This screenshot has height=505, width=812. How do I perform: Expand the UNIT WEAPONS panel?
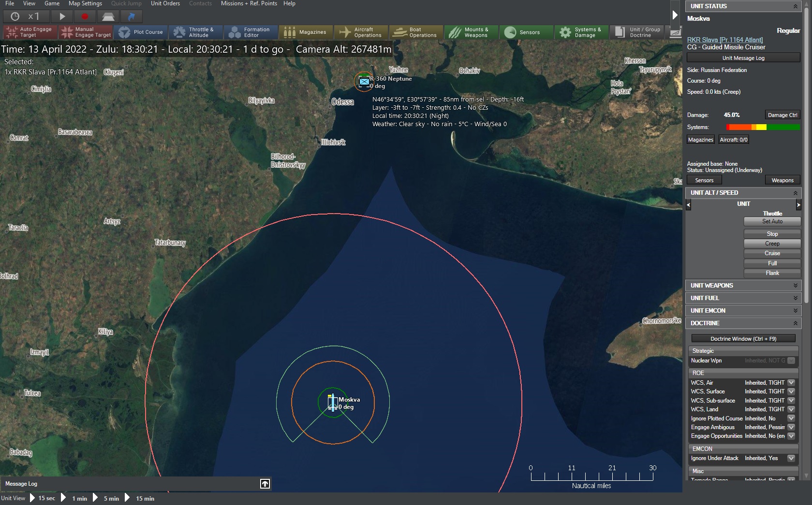795,286
